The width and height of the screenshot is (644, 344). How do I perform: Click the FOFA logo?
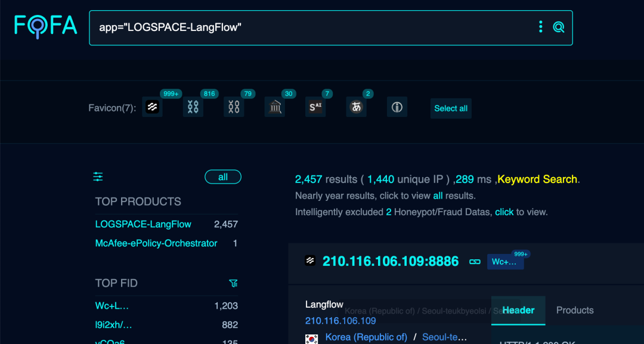(45, 26)
